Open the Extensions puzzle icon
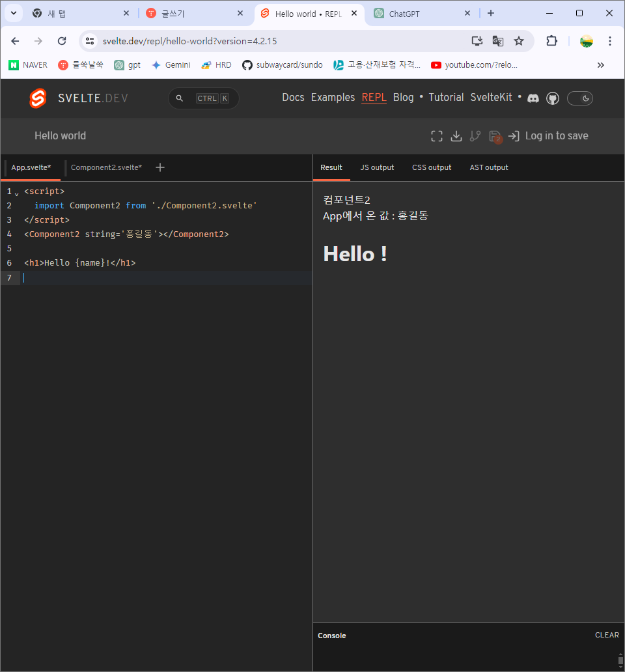This screenshot has height=672, width=625. click(x=551, y=41)
